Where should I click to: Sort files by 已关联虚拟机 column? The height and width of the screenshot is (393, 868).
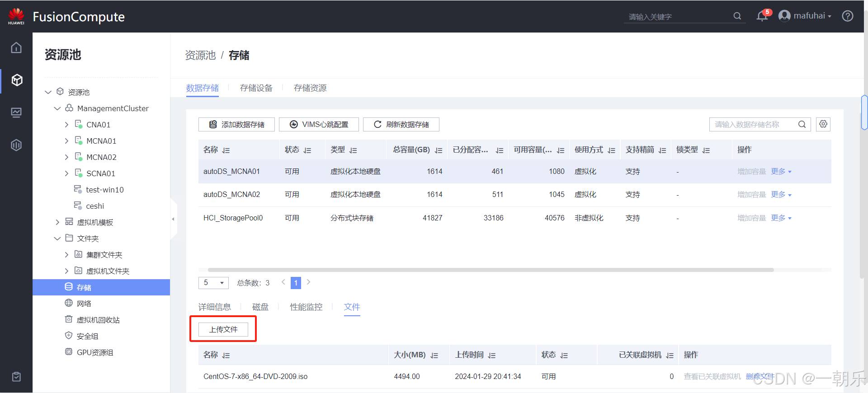click(670, 356)
